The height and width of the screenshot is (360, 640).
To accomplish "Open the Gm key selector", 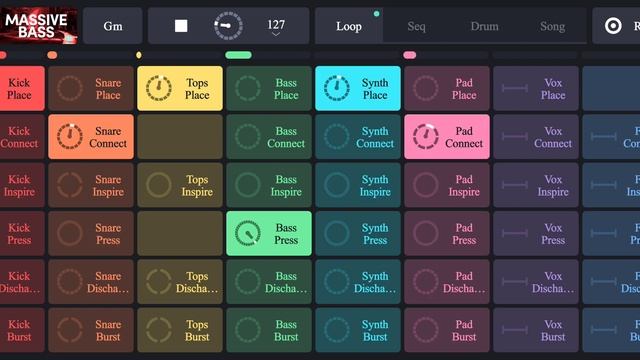I will 113,26.
